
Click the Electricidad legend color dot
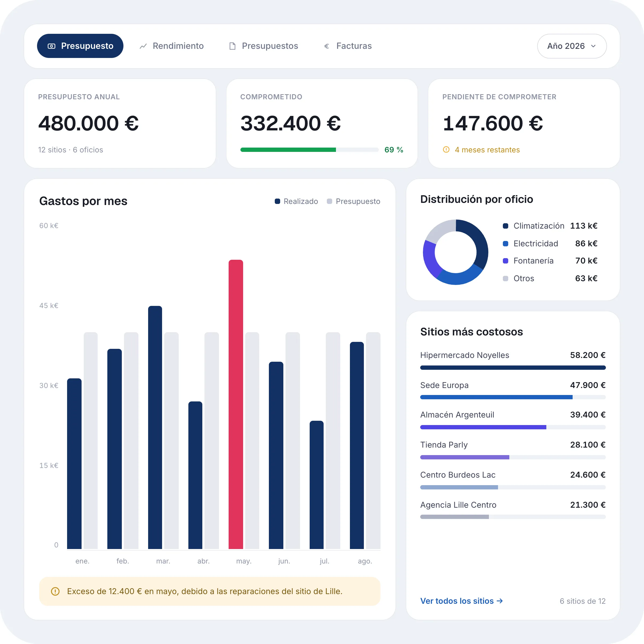pyautogui.click(x=505, y=243)
